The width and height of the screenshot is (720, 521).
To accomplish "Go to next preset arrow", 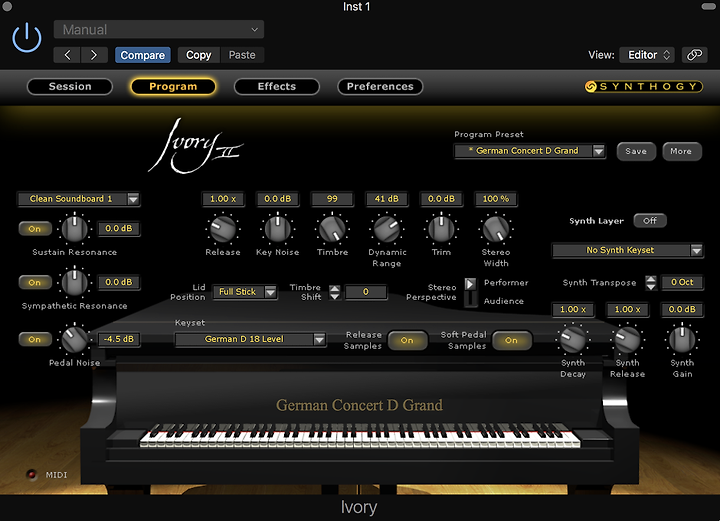I will [x=94, y=55].
